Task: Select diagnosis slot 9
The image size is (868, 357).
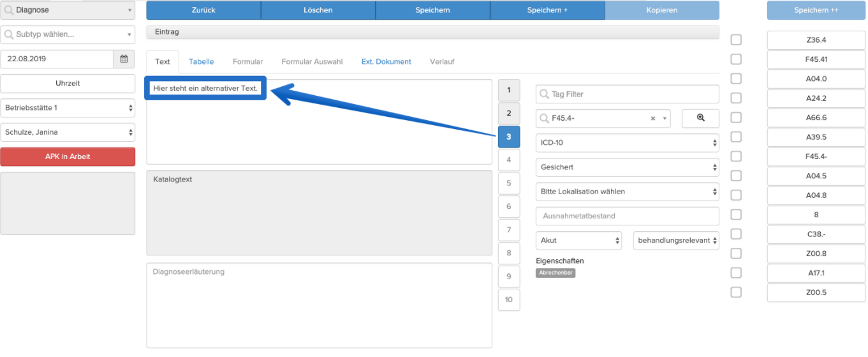Action: tap(509, 277)
